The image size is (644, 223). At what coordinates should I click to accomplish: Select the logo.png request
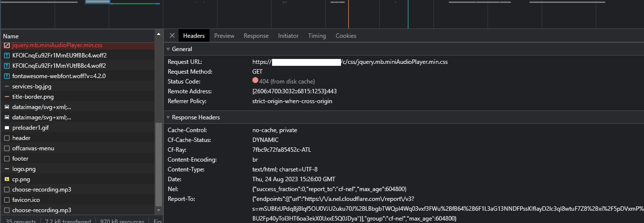[x=24, y=169]
